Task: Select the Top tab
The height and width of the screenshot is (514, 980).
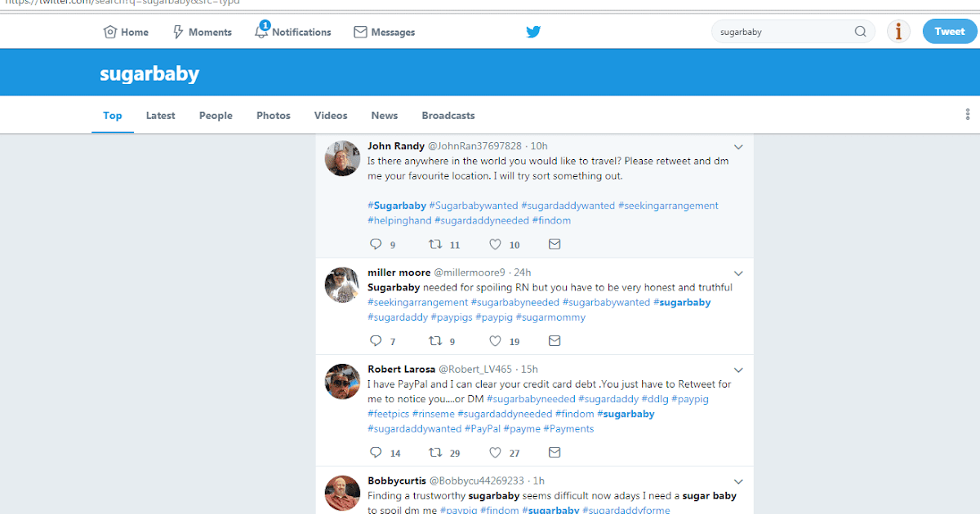Action: coord(113,115)
